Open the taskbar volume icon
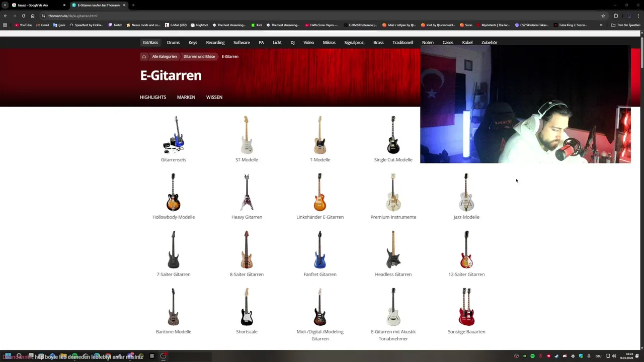 click(x=613, y=356)
